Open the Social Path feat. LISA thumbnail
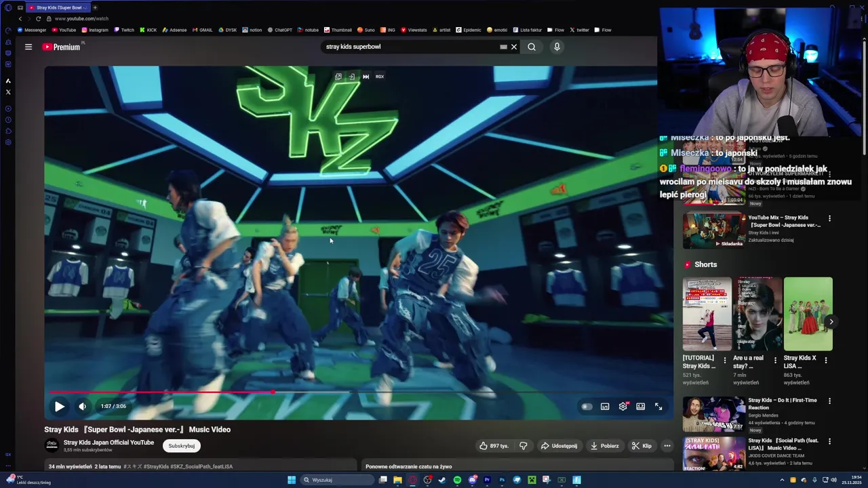The image size is (868, 488). point(713,454)
